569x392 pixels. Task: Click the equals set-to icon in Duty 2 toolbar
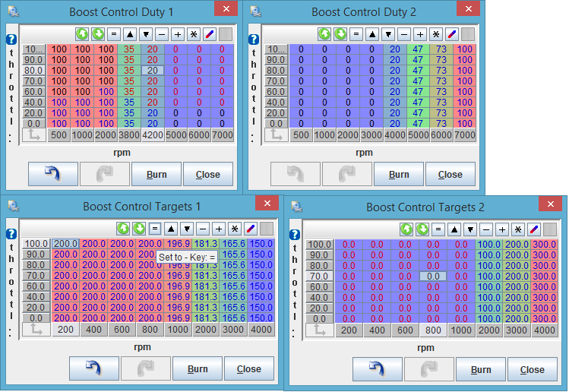pyautogui.click(x=356, y=34)
